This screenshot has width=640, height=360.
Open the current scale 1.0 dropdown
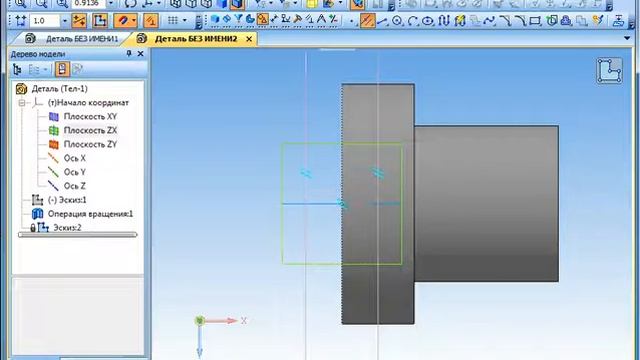64,20
